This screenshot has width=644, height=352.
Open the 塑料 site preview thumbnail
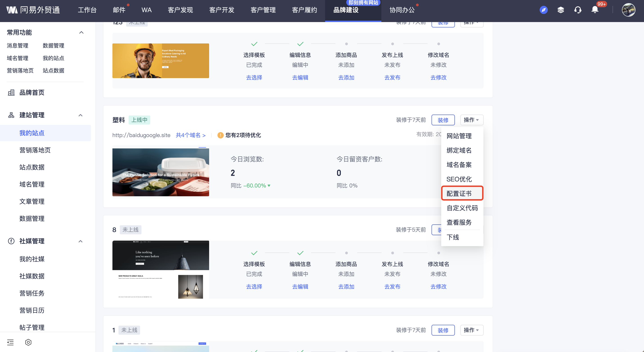[161, 172]
